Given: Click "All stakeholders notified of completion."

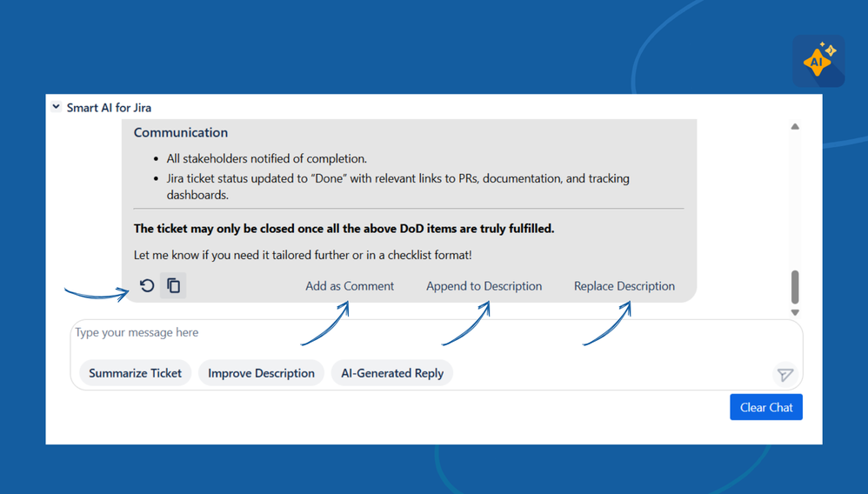Looking at the screenshot, I should pyautogui.click(x=267, y=159).
